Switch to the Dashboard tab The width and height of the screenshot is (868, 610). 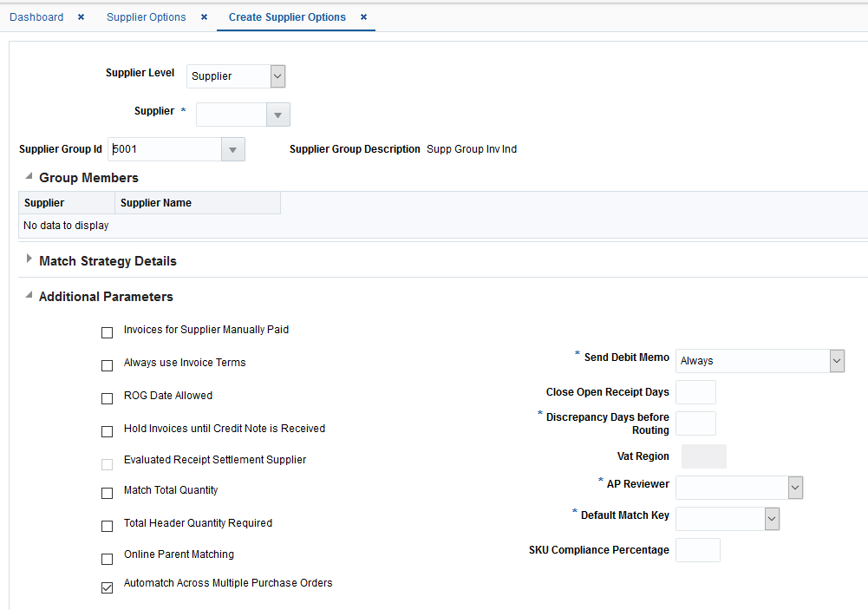tap(36, 16)
